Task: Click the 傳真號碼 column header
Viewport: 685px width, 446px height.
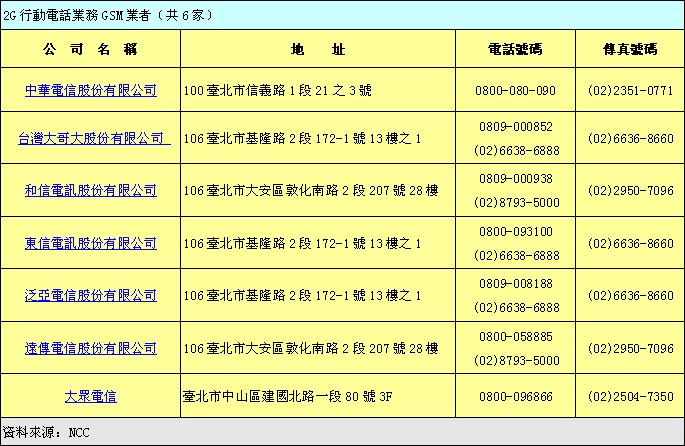Action: coord(630,49)
